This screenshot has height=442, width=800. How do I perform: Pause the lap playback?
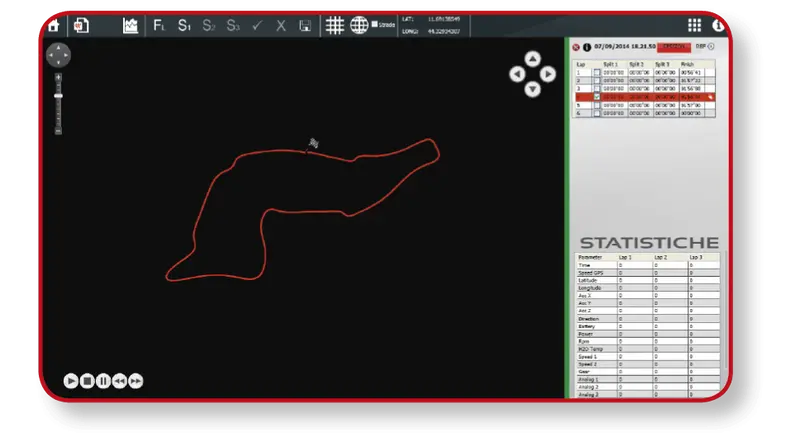[103, 381]
